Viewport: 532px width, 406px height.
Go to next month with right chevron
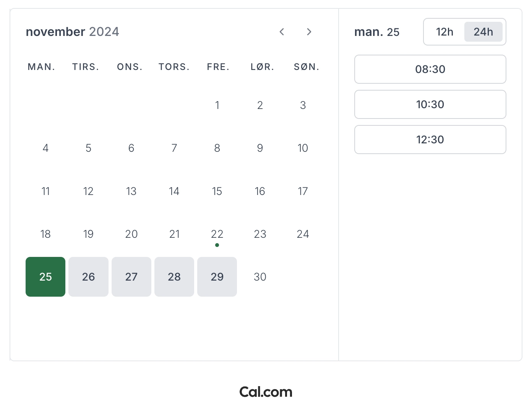309,32
